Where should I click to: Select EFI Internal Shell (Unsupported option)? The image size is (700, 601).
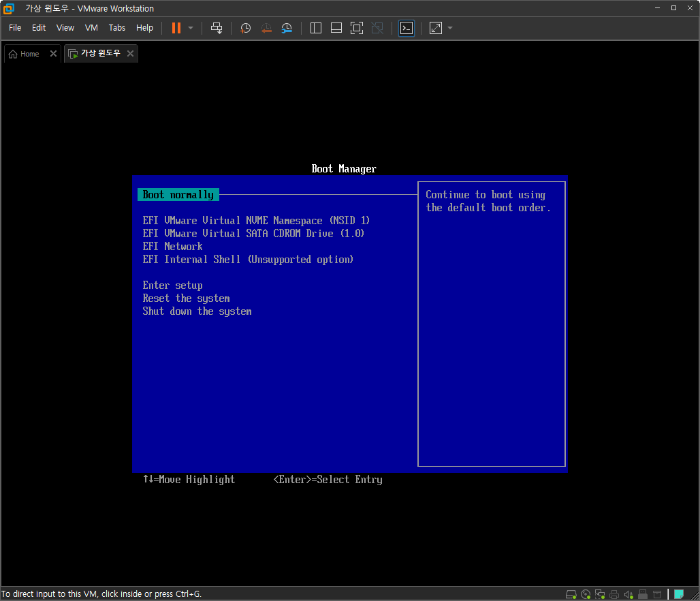(x=249, y=259)
